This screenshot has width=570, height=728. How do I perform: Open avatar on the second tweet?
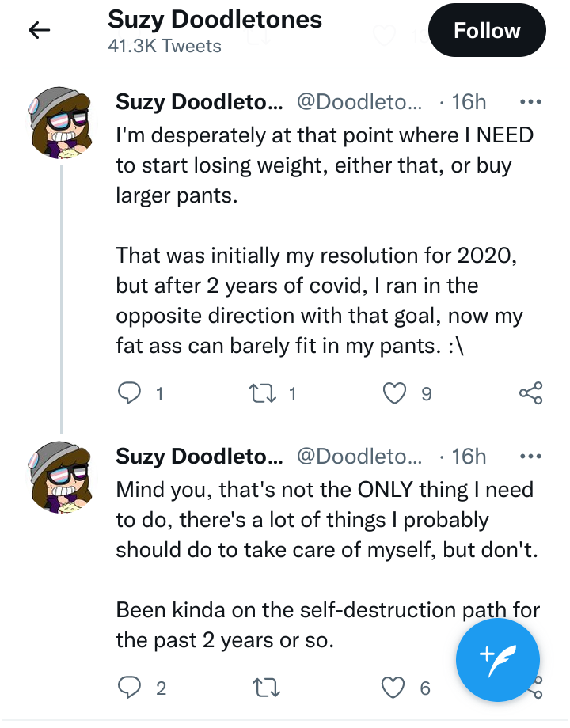(x=60, y=478)
